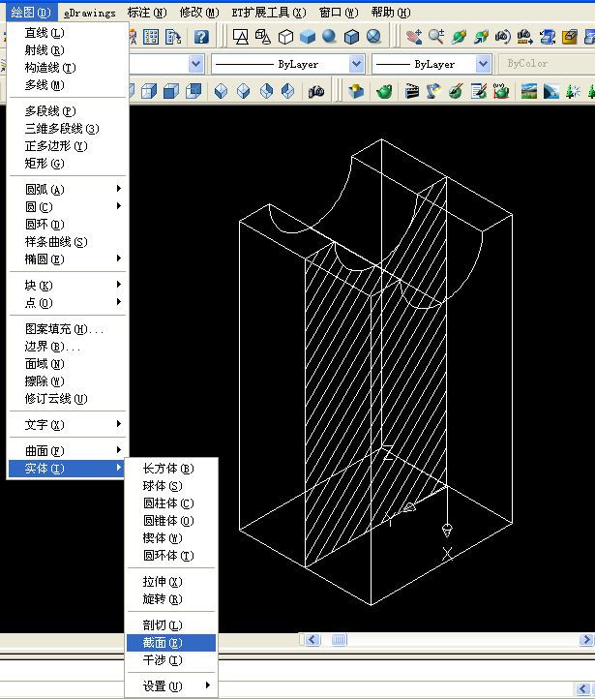The height and width of the screenshot is (700, 595).
Task: Open the Materials palette icon
Action: (456, 91)
